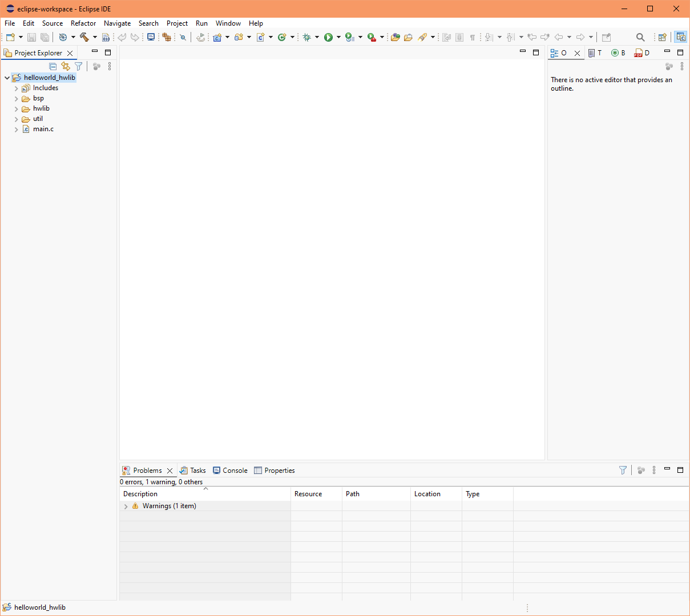The width and height of the screenshot is (690, 616).
Task: Open the Refactor menu
Action: pyautogui.click(x=83, y=23)
